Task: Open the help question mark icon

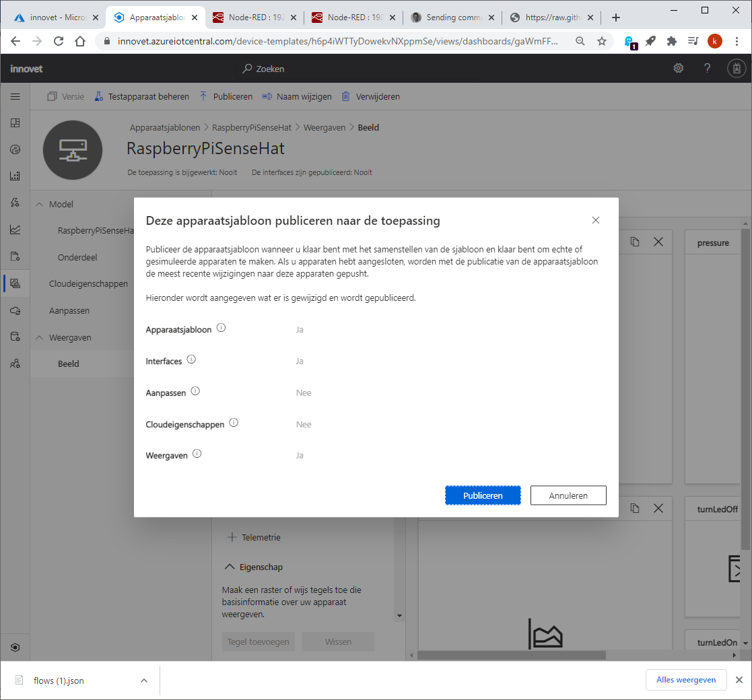Action: click(707, 68)
